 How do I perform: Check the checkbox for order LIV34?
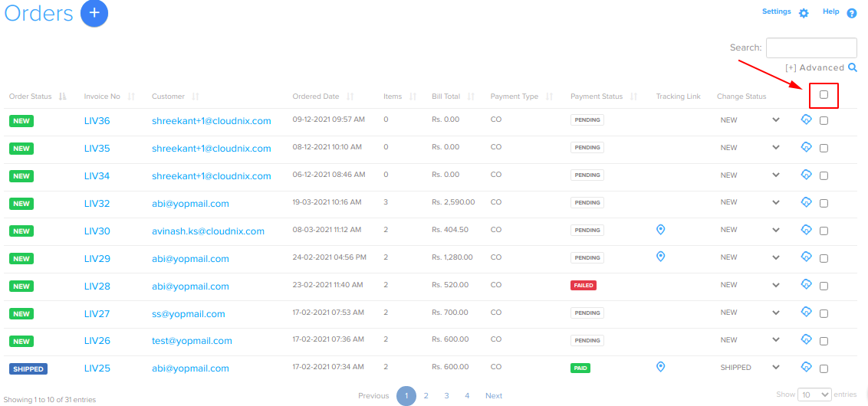[x=824, y=176]
